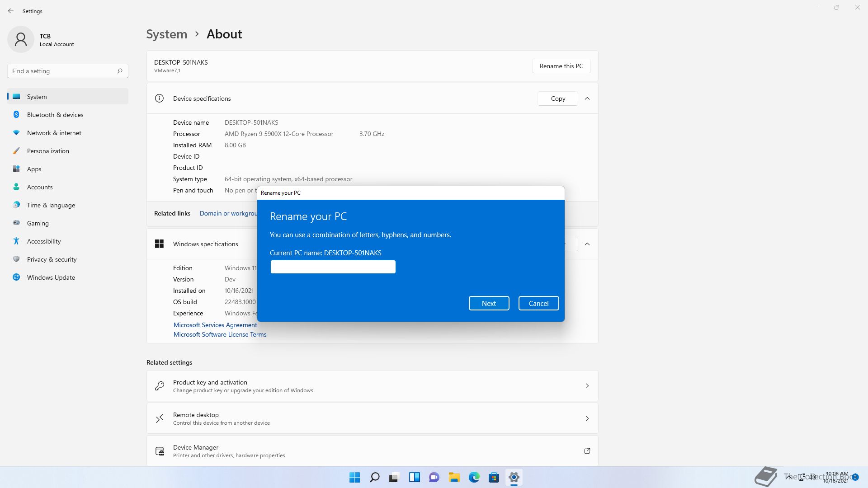This screenshot has height=488, width=868.
Task: Open File Explorer from taskbar
Action: pyautogui.click(x=454, y=477)
